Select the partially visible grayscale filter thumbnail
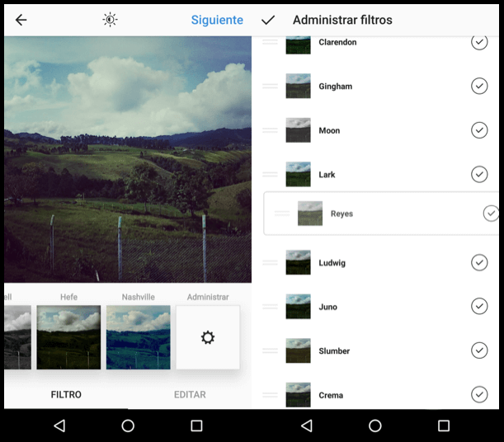This screenshot has width=504, height=442. [17, 337]
